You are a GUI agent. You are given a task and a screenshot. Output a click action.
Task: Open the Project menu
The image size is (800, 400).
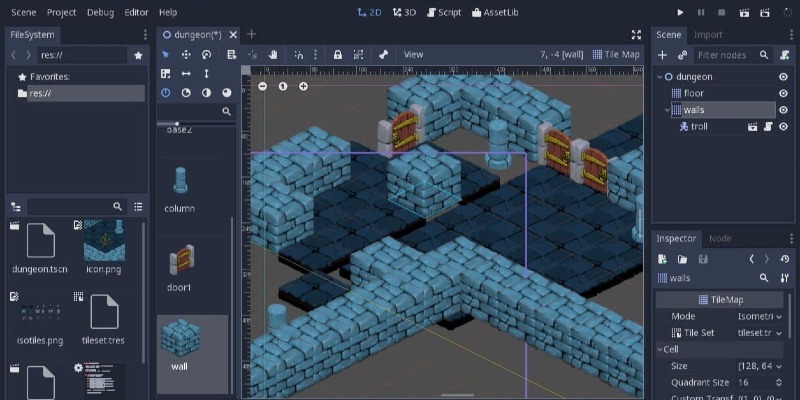pyautogui.click(x=61, y=12)
